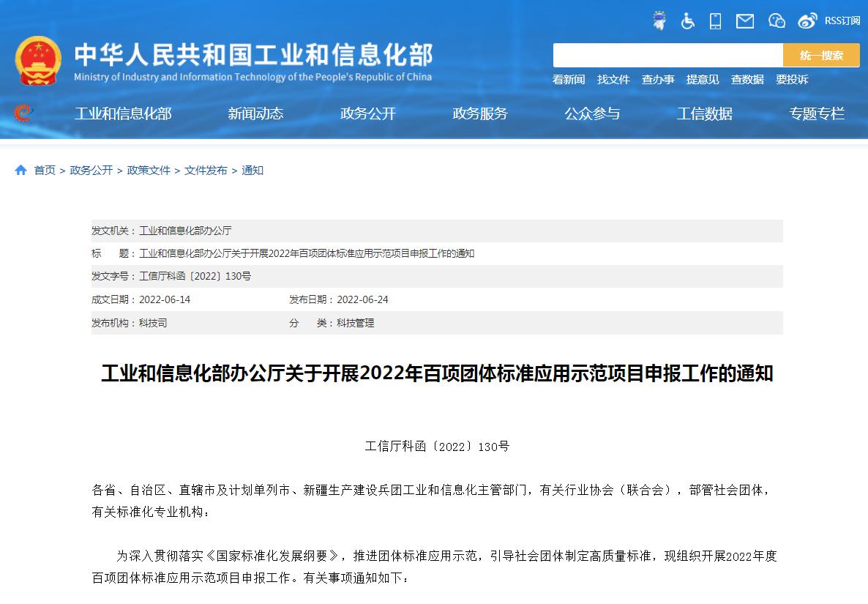This screenshot has height=604, width=868.
Task: Open the 查数据 quick link
Action: [747, 80]
